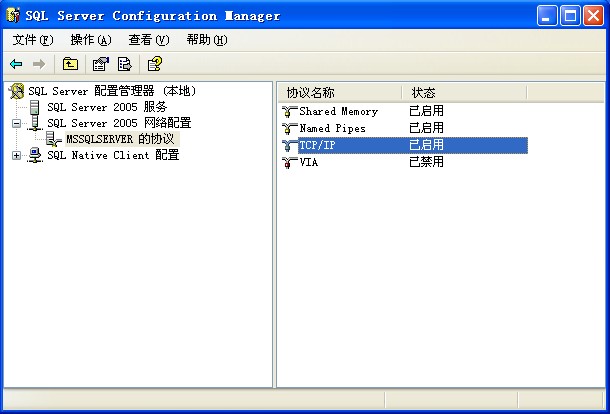
Task: Minimize the Configuration Manager window
Action: (547, 16)
